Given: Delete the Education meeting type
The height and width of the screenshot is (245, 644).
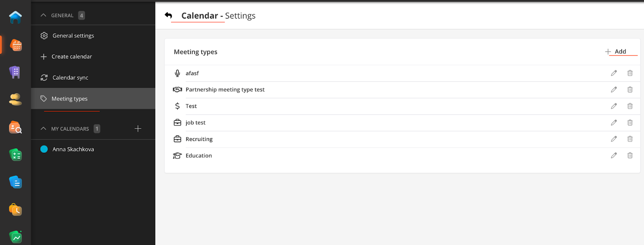Looking at the screenshot, I should click(630, 156).
